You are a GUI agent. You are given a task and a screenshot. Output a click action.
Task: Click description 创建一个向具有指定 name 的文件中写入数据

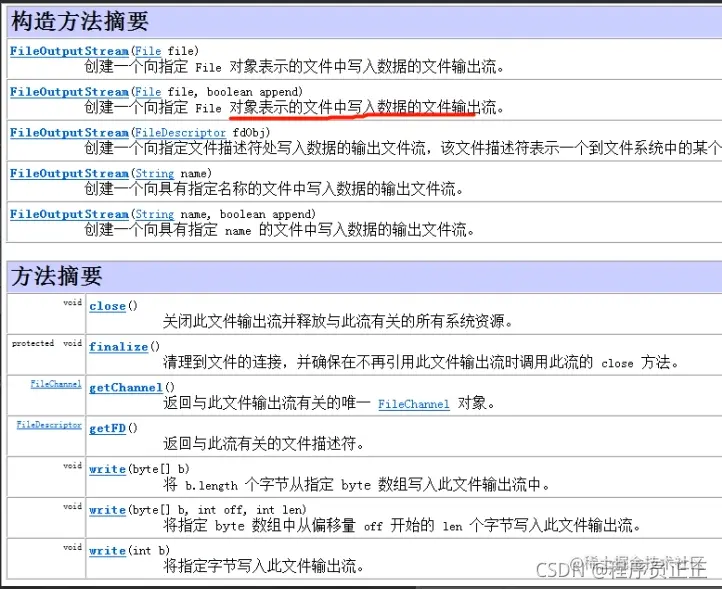279,229
